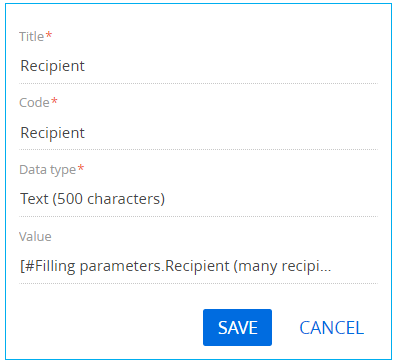Cancel the parameter dialog
The image size is (397, 363).
(x=331, y=328)
